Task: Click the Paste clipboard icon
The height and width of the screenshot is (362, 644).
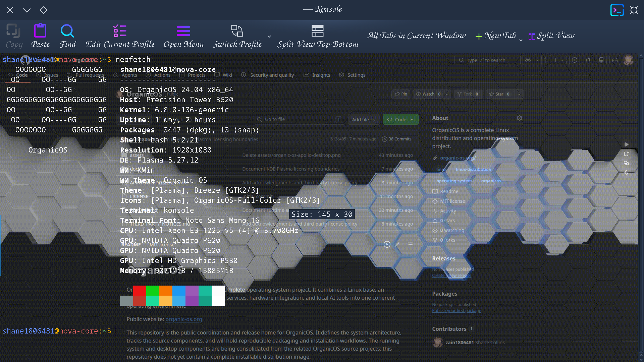Action: 40,31
